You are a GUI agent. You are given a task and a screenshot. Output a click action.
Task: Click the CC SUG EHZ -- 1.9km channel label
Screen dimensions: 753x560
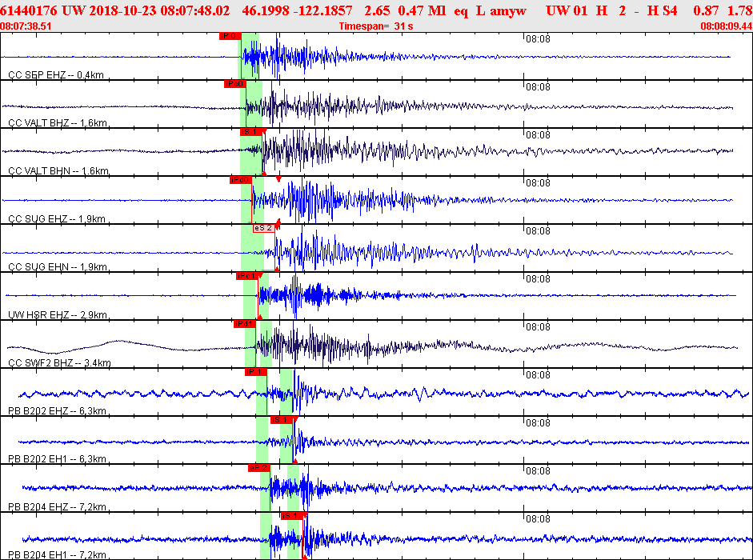coord(57,219)
